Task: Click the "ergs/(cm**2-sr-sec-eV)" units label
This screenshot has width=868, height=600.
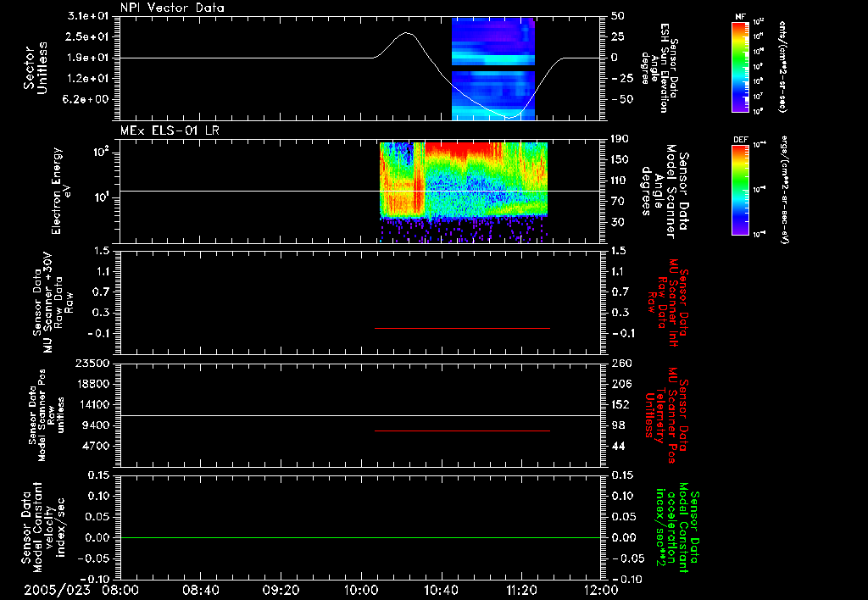Action: (784, 189)
